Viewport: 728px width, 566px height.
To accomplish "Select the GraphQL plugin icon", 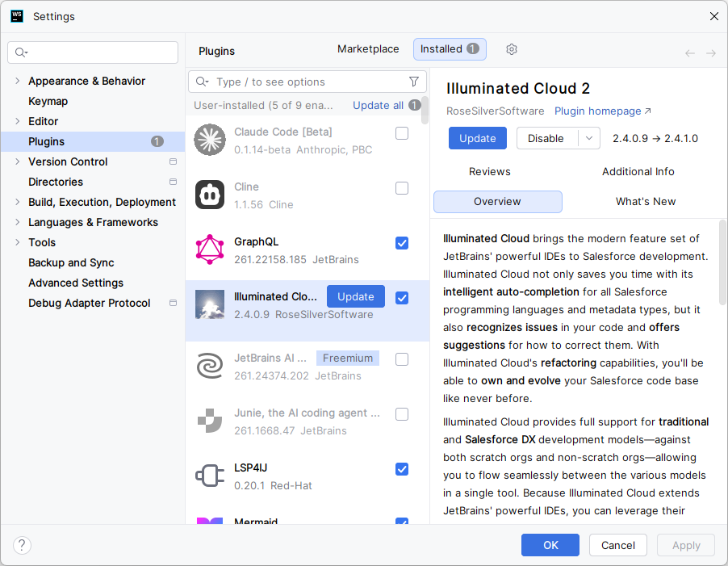I will tap(210, 249).
